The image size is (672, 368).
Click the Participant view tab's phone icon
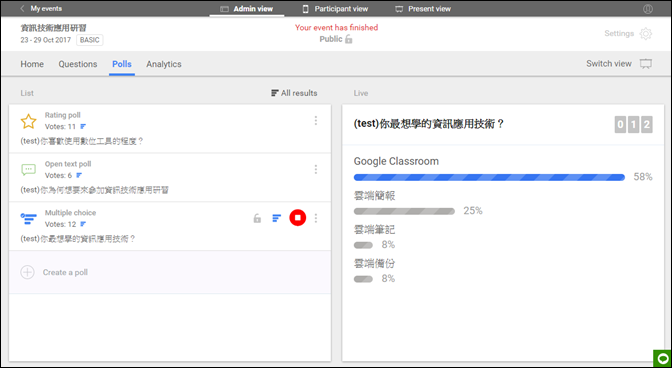306,9
